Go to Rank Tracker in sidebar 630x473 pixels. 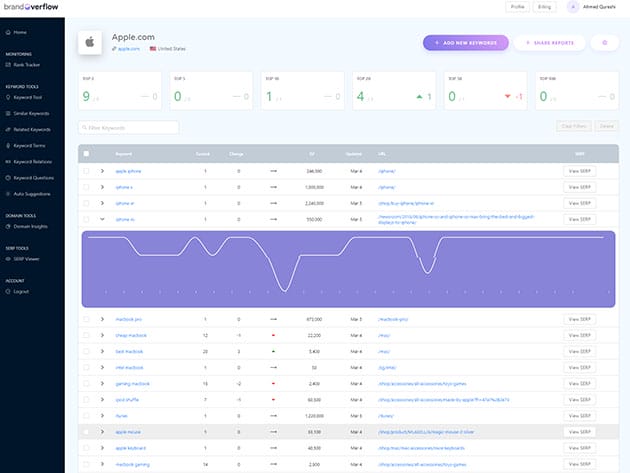click(x=25, y=67)
